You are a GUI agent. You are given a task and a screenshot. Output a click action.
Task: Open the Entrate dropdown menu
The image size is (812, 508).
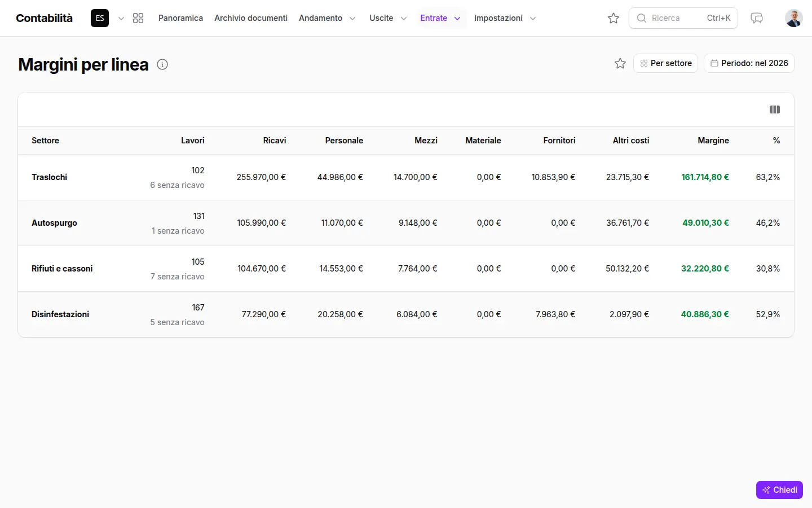pos(440,18)
